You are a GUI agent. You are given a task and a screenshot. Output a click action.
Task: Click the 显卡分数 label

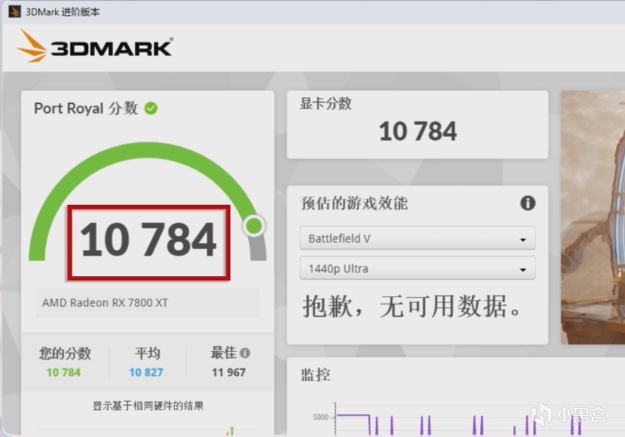tap(326, 104)
